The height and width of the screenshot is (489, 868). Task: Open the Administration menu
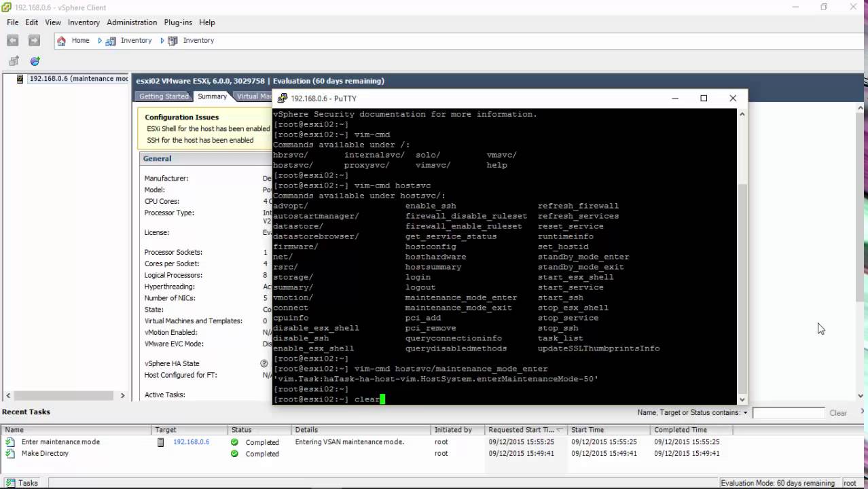(132, 22)
